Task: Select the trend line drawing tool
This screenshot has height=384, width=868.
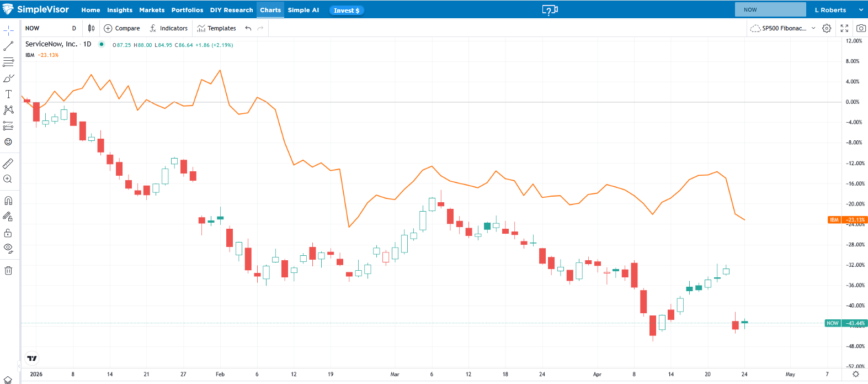Action: tap(8, 46)
